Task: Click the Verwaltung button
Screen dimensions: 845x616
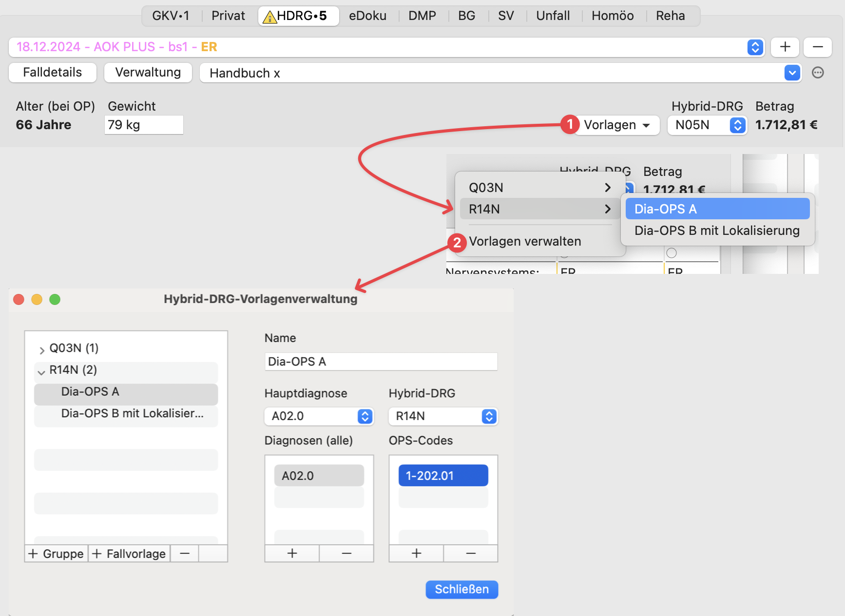Action: [x=148, y=73]
